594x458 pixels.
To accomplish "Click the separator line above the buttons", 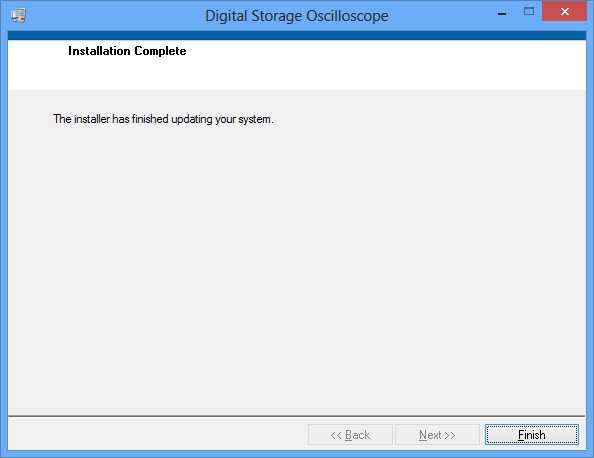I will coord(297,416).
